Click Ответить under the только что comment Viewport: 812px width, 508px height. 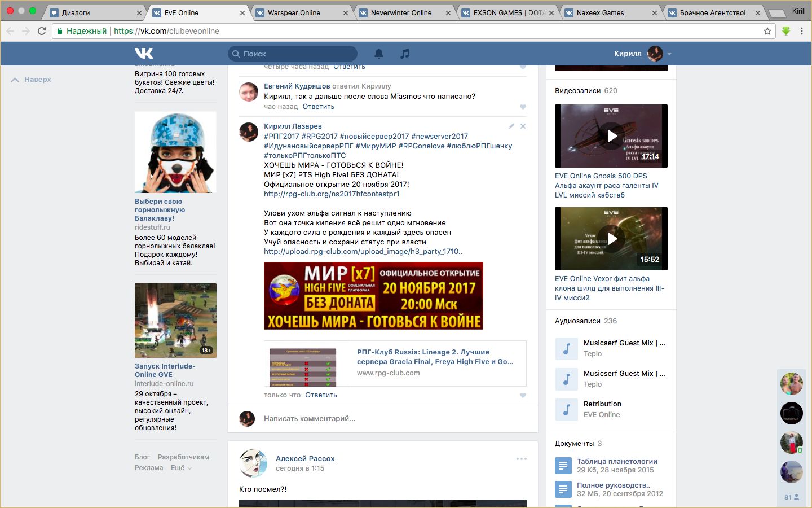pyautogui.click(x=321, y=395)
